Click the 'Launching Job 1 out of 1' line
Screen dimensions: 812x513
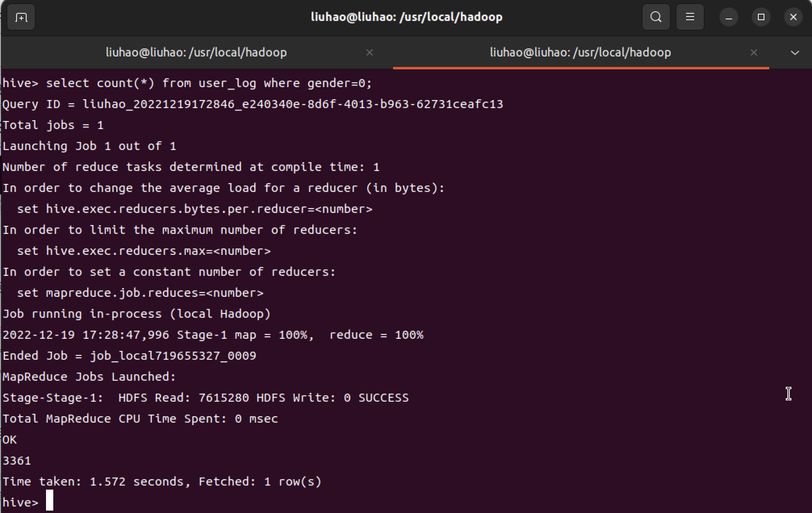tap(90, 146)
